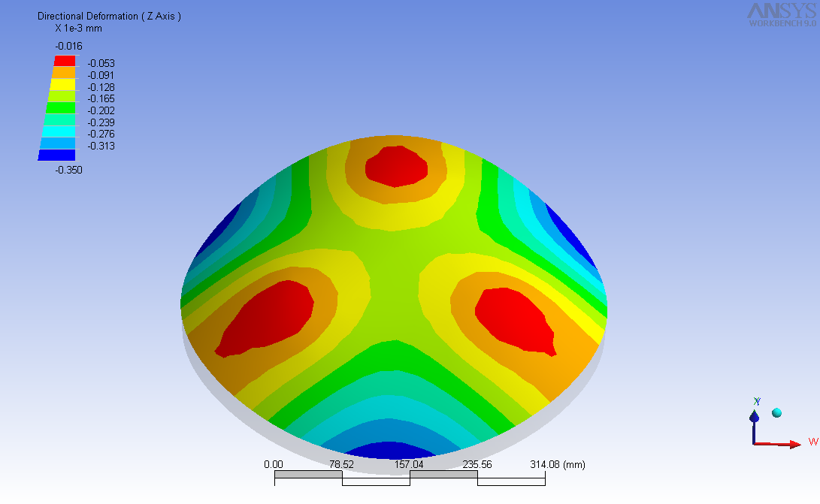Click the yellow-green legend color band
Image resolution: width=820 pixels, height=504 pixels.
(62, 96)
